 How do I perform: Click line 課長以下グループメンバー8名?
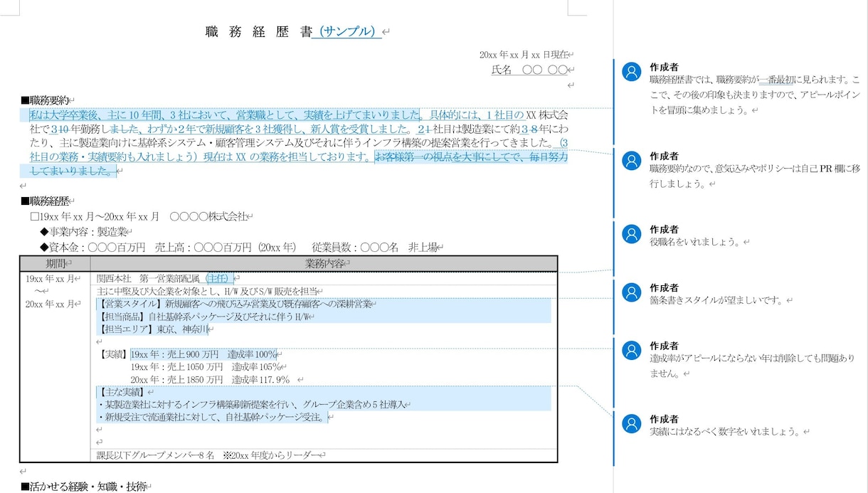[207, 455]
